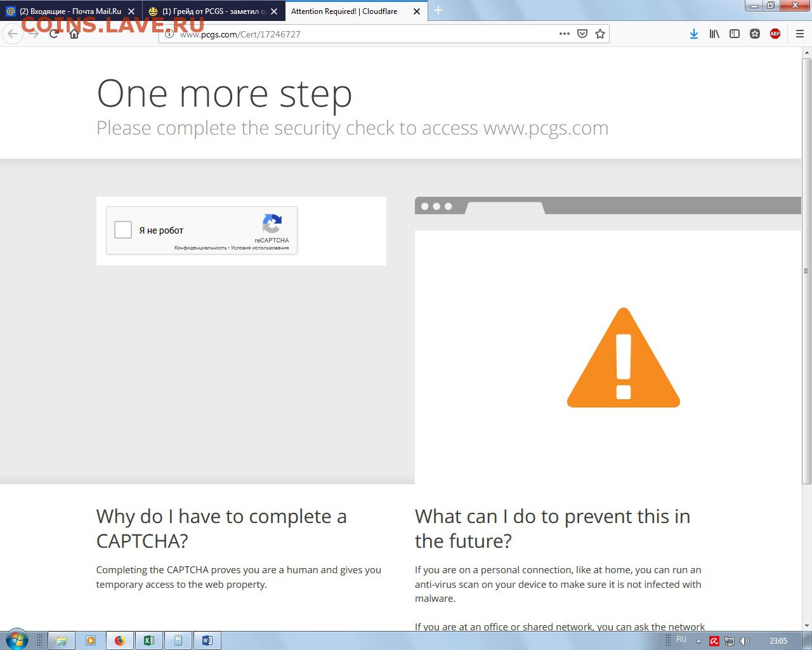Open the Downloads arrow in the toolbar
812x650 pixels.
click(694, 34)
